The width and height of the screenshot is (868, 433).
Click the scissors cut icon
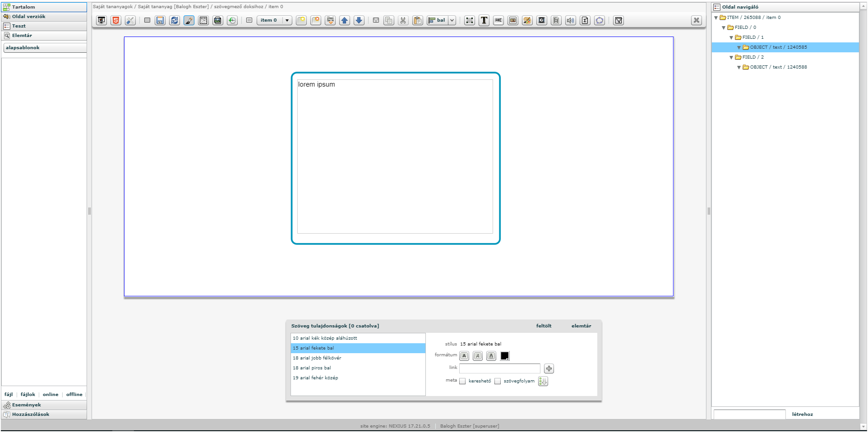pos(403,20)
